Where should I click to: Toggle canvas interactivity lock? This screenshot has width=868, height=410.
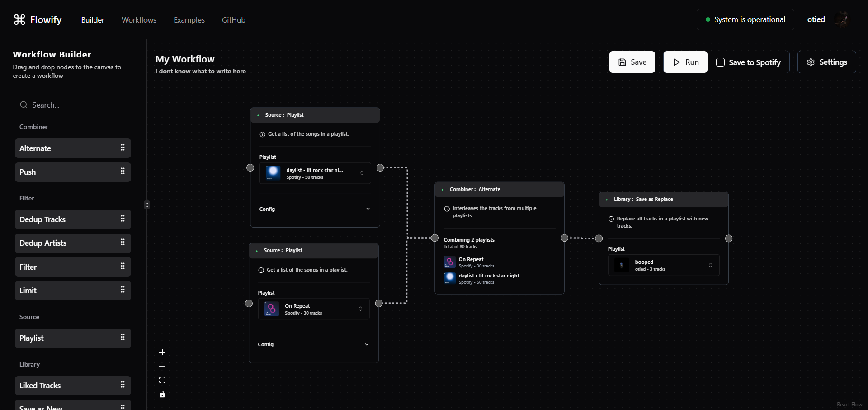(162, 395)
